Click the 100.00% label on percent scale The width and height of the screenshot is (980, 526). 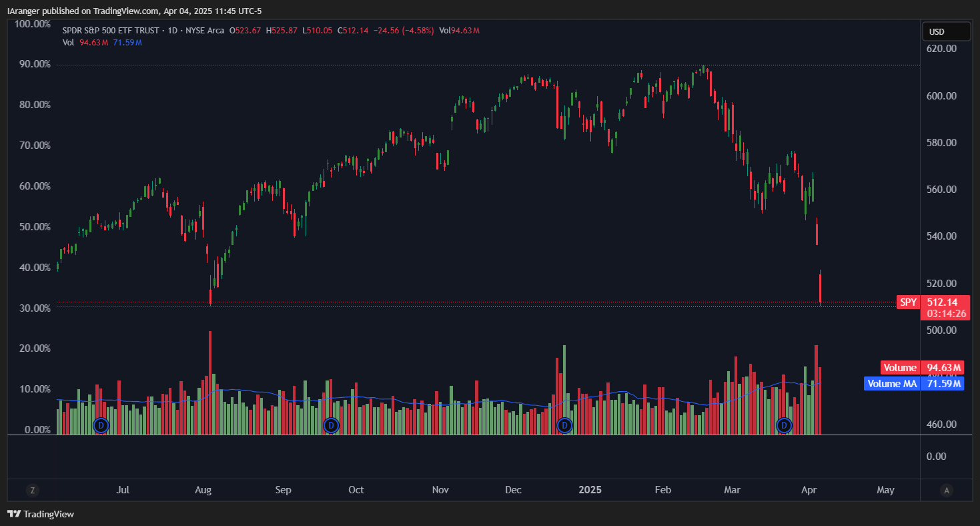point(33,24)
